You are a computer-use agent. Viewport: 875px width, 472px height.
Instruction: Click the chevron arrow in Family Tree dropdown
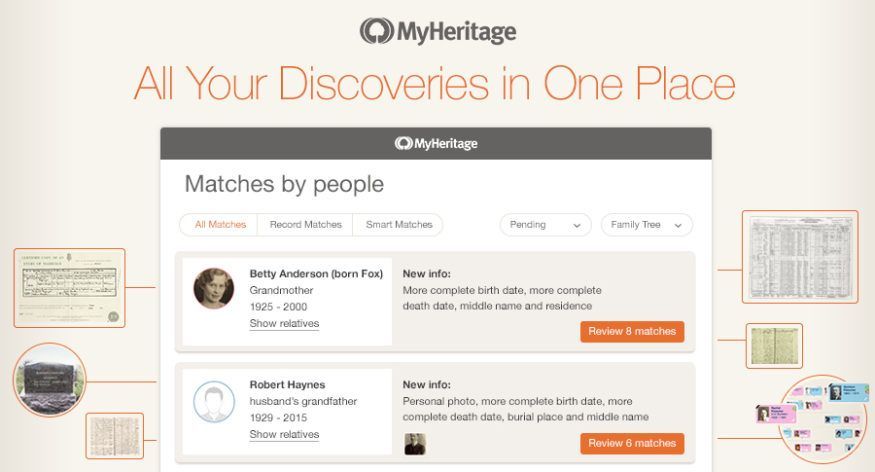click(678, 225)
